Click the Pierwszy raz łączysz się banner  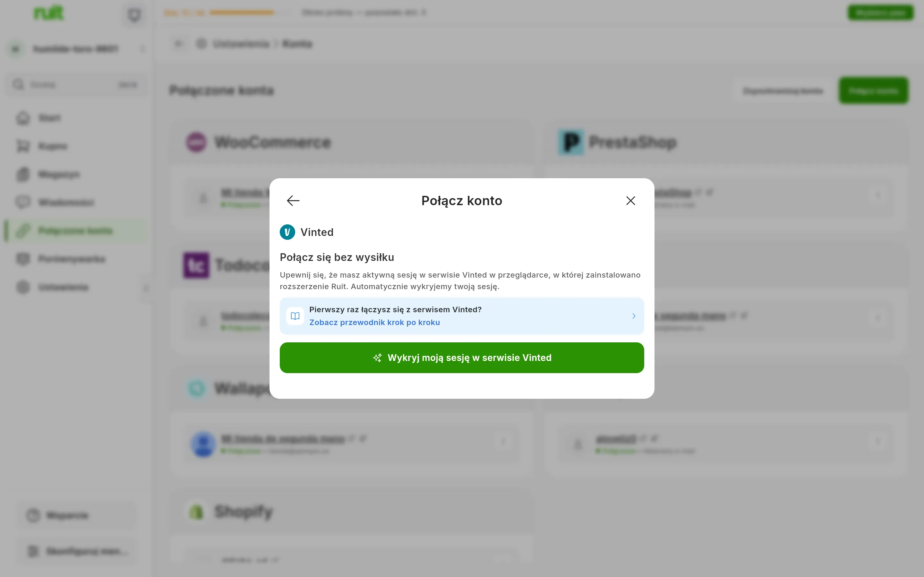click(462, 316)
